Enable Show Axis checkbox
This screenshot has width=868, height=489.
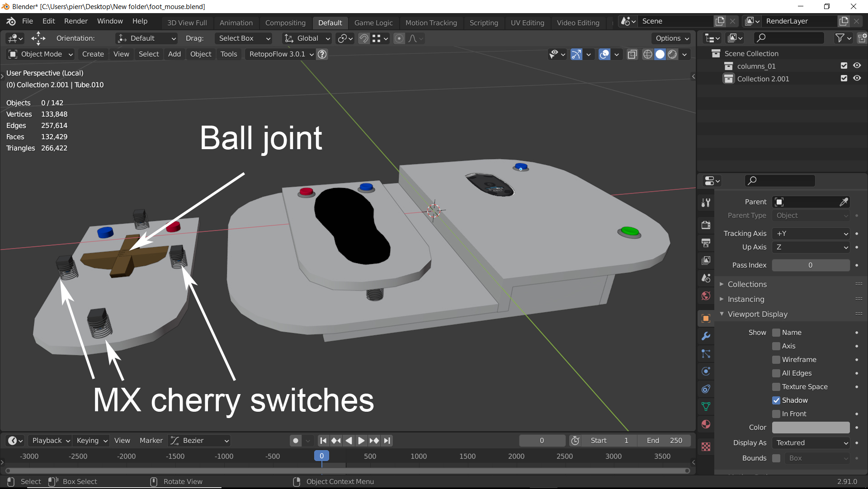[776, 346]
